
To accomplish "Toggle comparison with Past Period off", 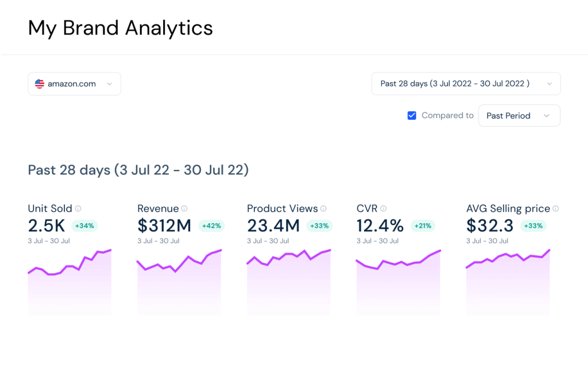I will tap(412, 115).
